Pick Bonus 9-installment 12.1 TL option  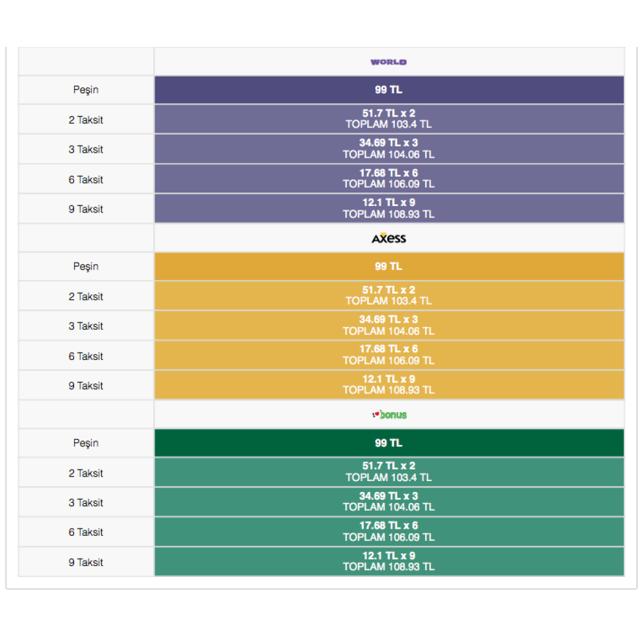tap(388, 562)
